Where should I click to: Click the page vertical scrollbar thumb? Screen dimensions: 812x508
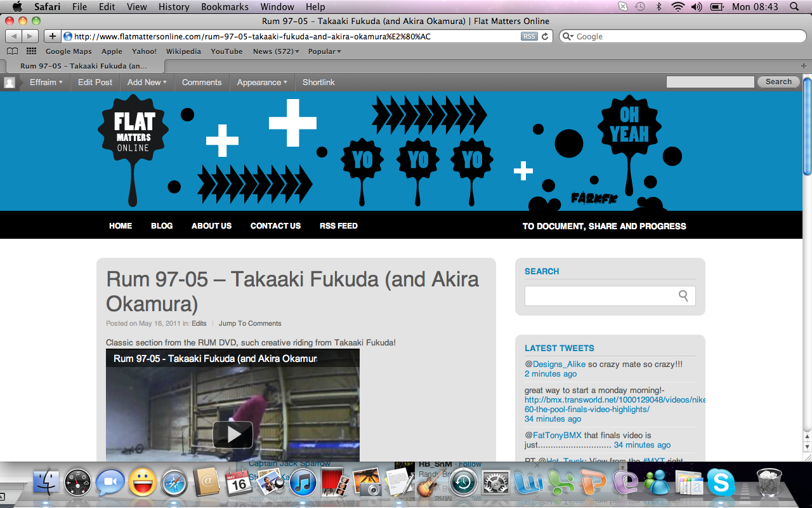806,127
